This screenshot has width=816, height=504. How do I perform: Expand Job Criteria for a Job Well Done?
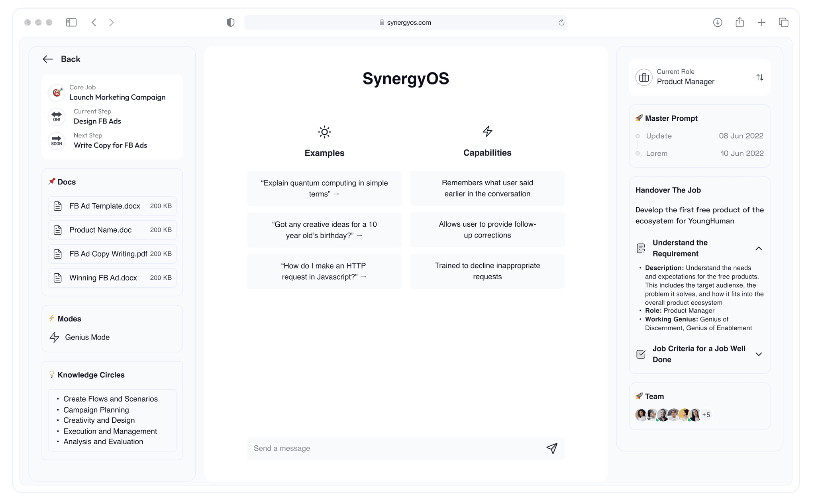coord(759,354)
